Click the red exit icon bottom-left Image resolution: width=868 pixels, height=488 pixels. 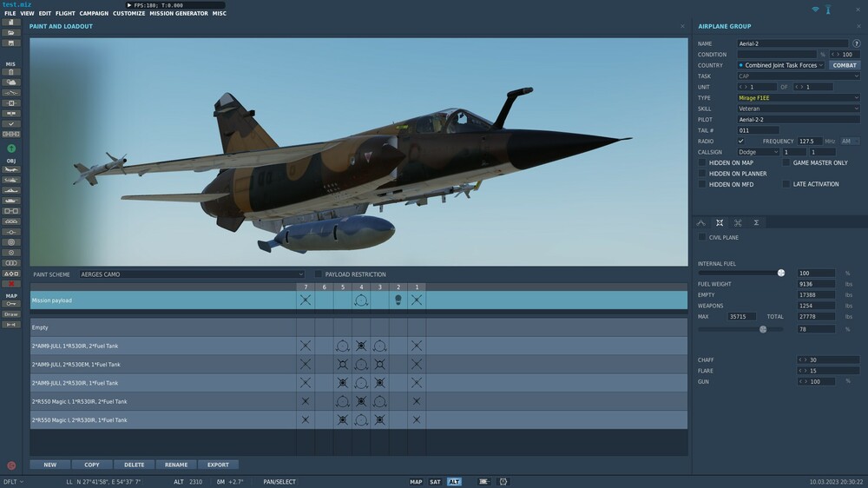pos(11,465)
